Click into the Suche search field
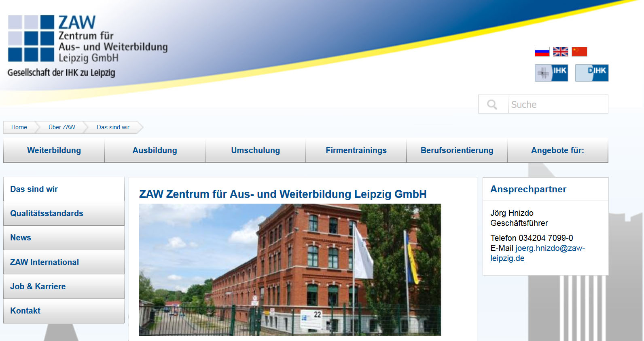Screen dimensions: 644x341 (558, 105)
